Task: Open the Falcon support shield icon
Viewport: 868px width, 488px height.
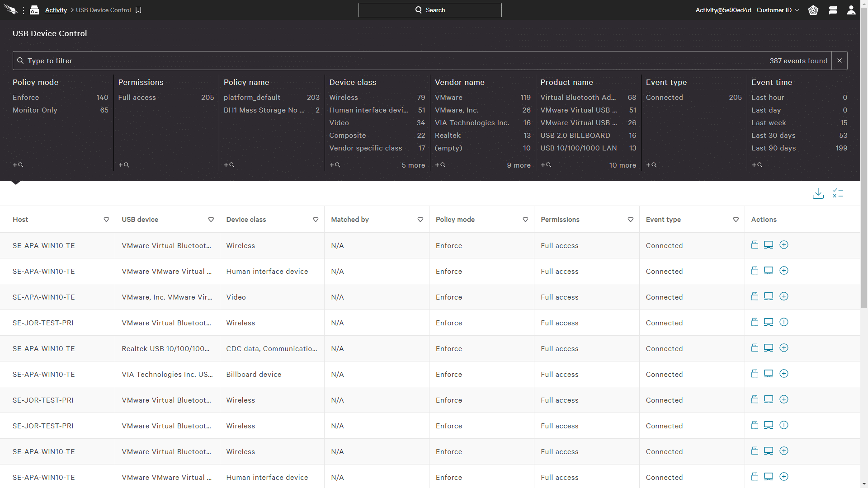Action: (813, 10)
